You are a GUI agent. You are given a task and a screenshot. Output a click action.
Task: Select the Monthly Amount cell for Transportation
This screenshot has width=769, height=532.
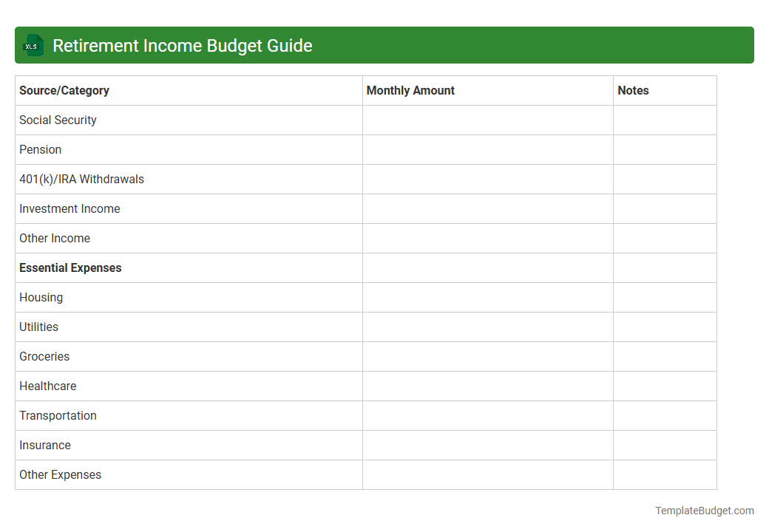487,415
